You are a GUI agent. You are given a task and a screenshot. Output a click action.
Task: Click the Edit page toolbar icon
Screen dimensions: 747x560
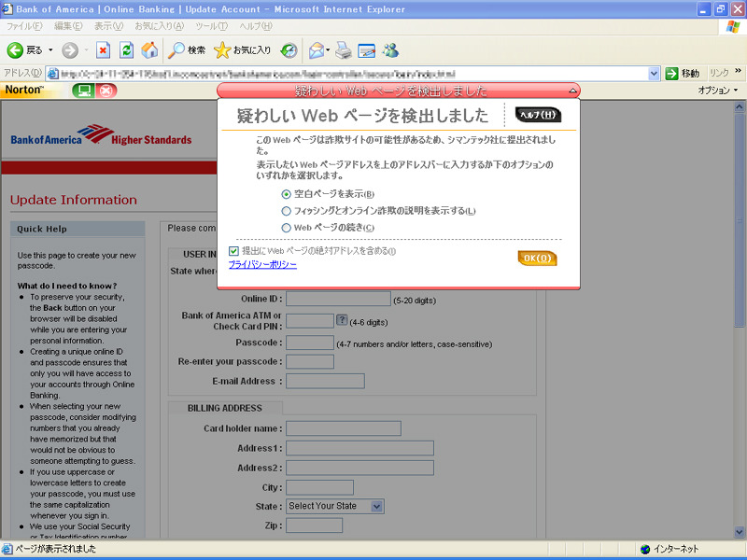pyautogui.click(x=366, y=50)
